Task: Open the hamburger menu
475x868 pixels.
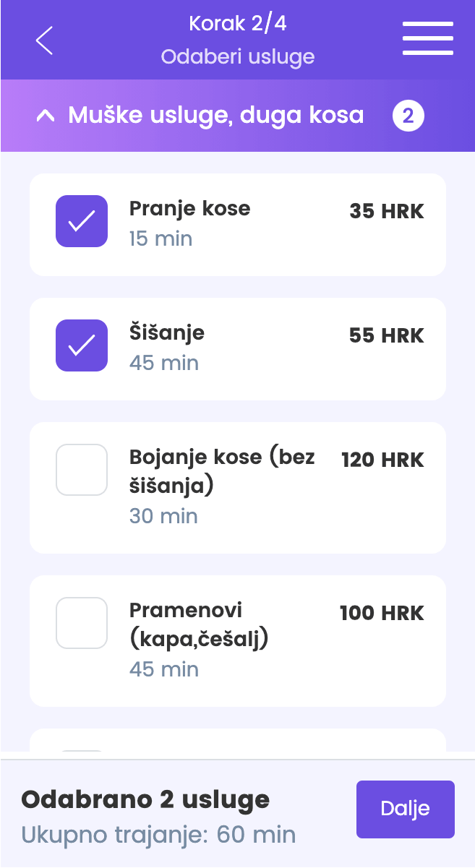Action: 427,39
